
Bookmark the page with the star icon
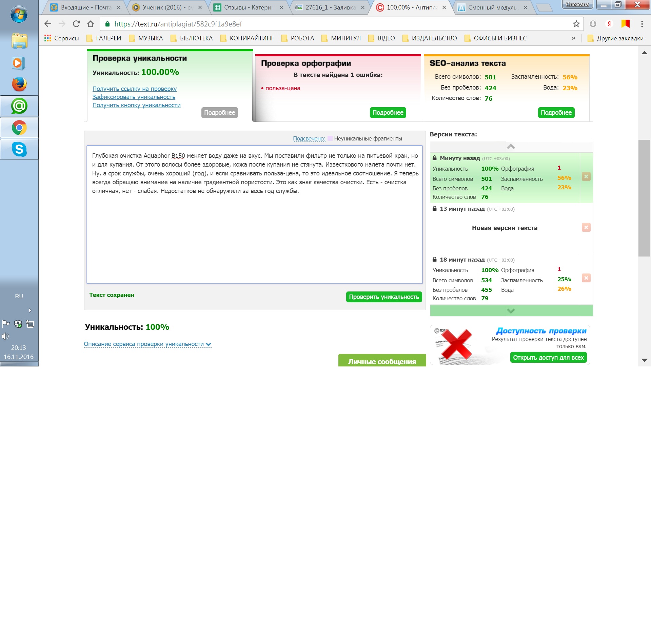pos(576,24)
